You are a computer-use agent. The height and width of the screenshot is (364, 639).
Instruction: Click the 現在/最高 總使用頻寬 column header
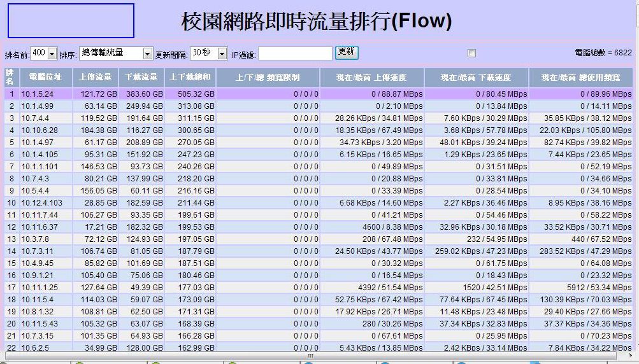[581, 78]
